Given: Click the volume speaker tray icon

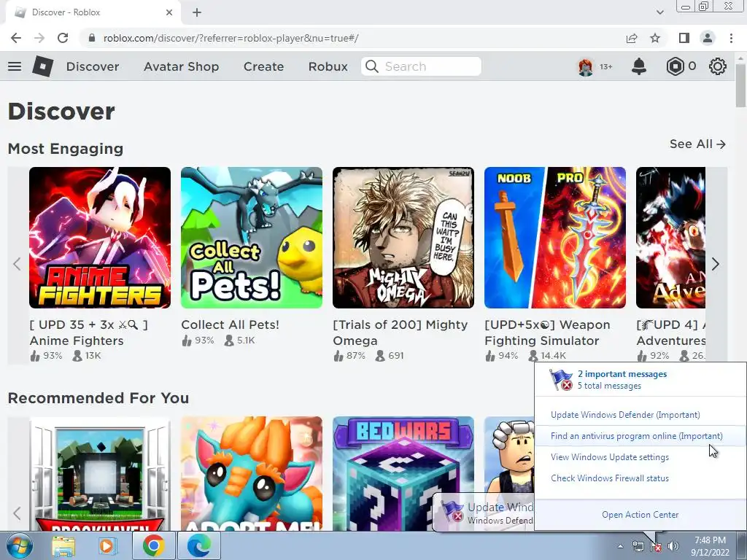Looking at the screenshot, I should 673,546.
